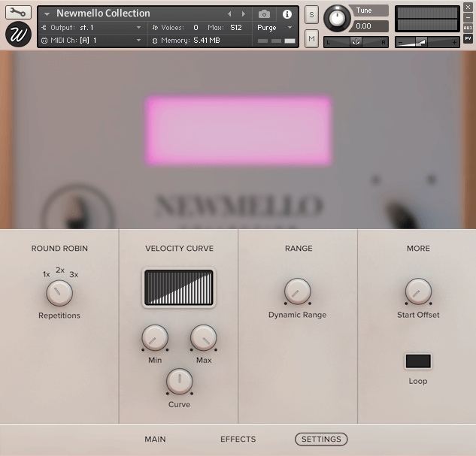Click the Tune knob
Viewport: 476px width, 456px height.
pos(337,18)
